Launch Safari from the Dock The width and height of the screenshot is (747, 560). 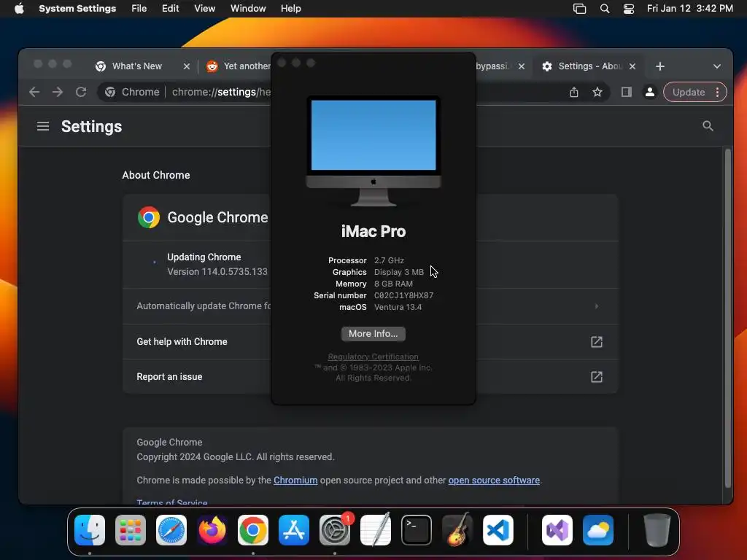click(171, 530)
